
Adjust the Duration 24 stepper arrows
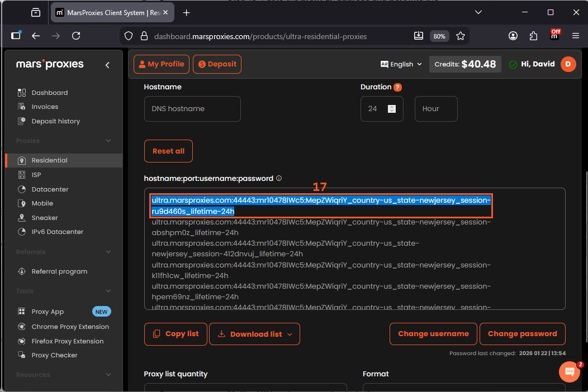[x=391, y=109]
